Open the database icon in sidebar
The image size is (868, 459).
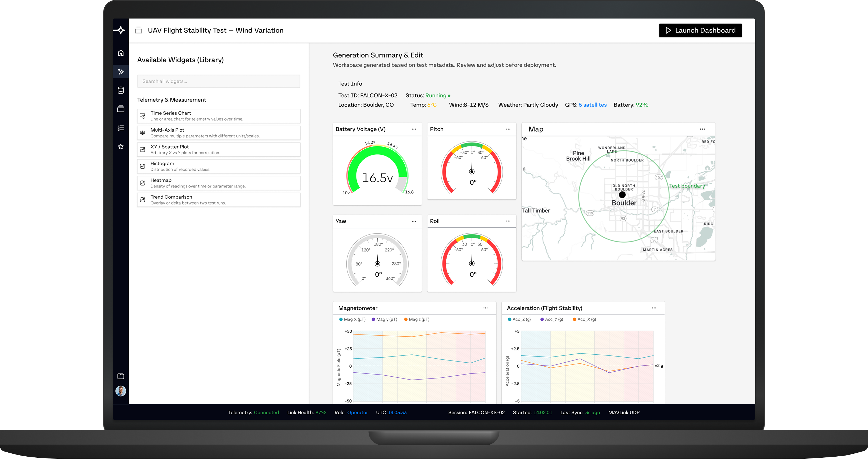coord(121,90)
